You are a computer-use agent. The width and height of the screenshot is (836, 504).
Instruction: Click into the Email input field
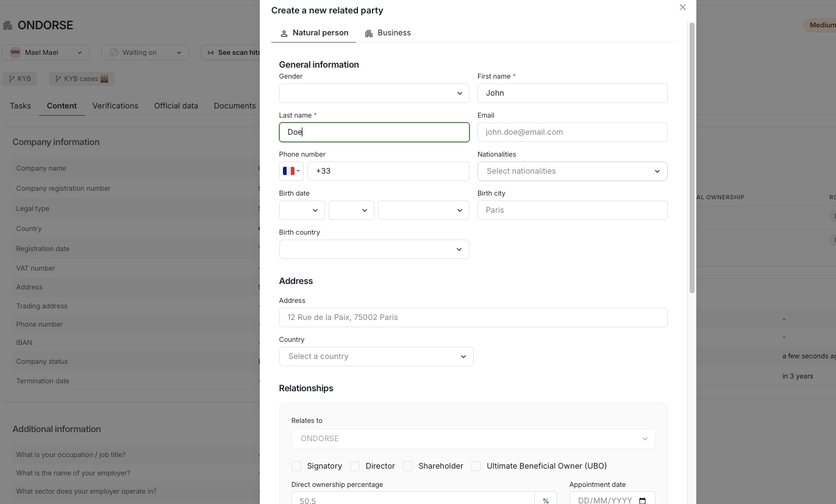tap(572, 132)
